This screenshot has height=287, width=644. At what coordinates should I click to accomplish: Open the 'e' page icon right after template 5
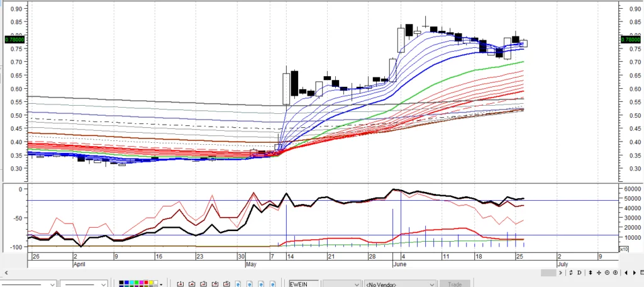point(238,284)
